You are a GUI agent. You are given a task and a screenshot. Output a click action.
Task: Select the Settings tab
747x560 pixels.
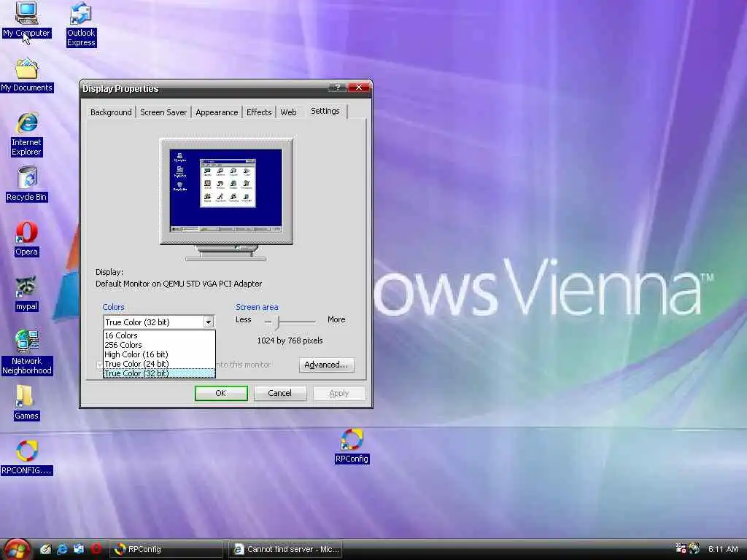point(325,111)
